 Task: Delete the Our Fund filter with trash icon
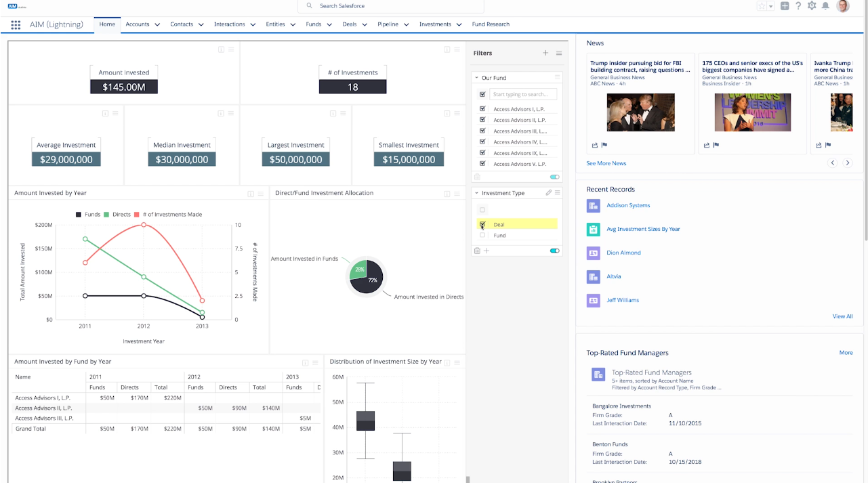click(477, 177)
